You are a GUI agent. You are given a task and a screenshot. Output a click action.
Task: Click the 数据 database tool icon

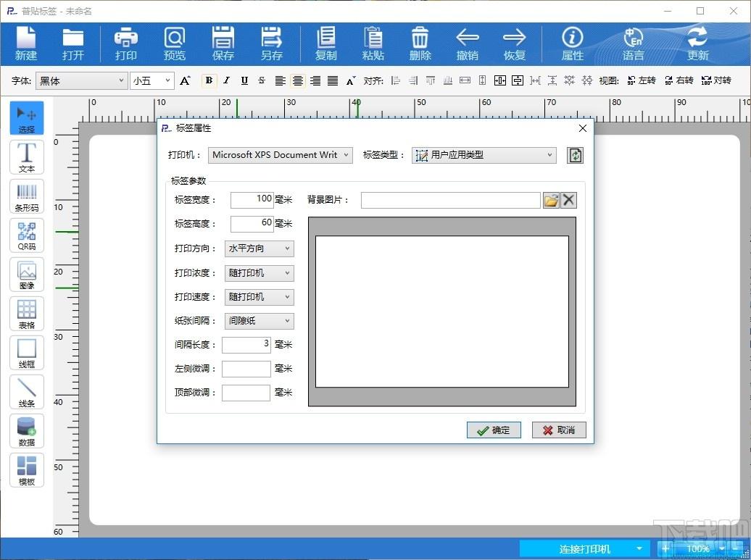[27, 431]
